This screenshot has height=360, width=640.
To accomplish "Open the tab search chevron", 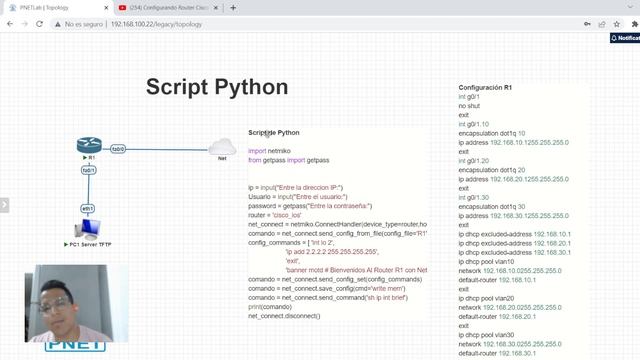I will point(631,7).
